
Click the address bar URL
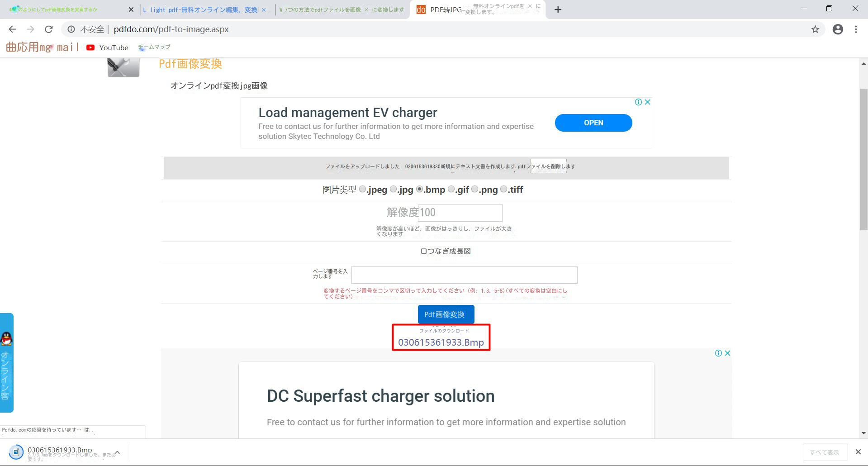point(171,29)
